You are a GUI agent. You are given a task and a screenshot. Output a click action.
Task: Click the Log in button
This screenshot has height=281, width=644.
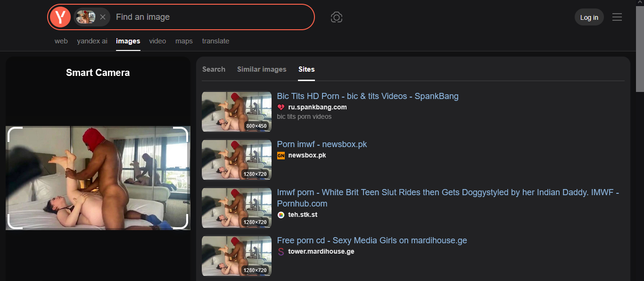tap(589, 17)
